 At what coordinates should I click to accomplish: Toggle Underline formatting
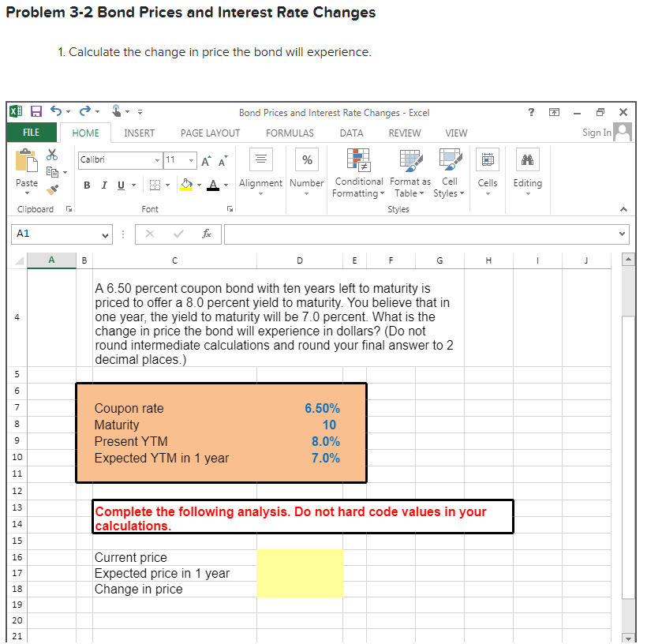tap(121, 185)
